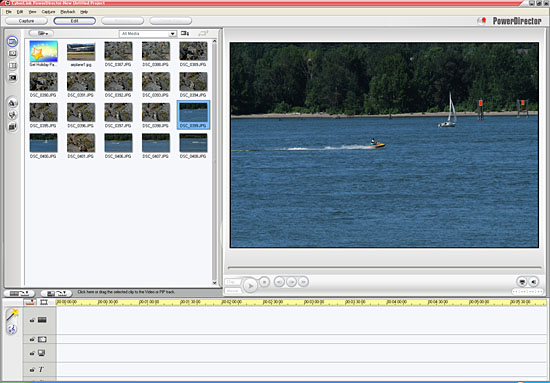Image resolution: width=550 pixels, height=383 pixels.
Task: Select the DSC_0401.JPG rocks thumbnail
Action: (81, 143)
